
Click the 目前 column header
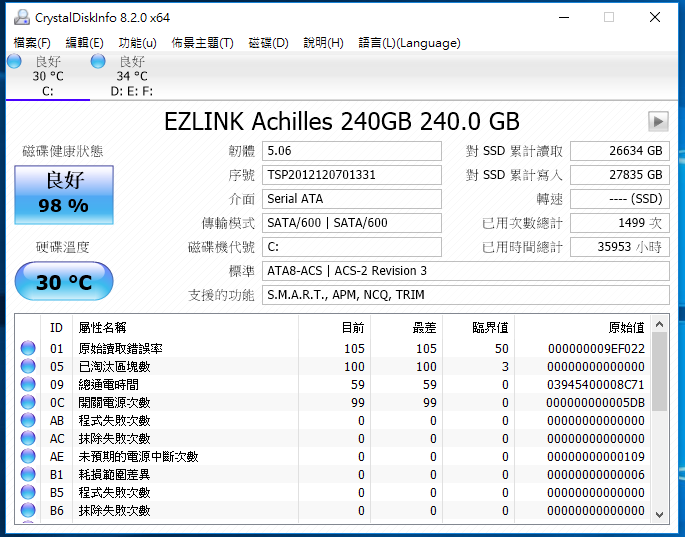click(335, 327)
